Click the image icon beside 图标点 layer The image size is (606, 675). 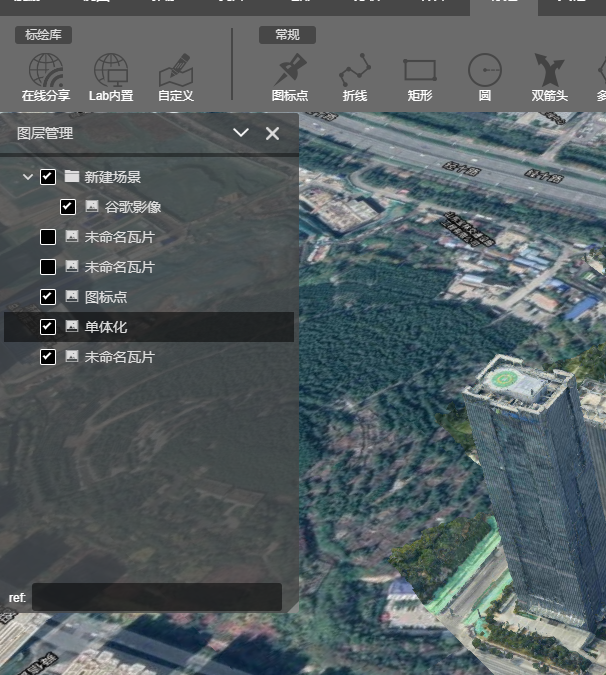coord(72,296)
